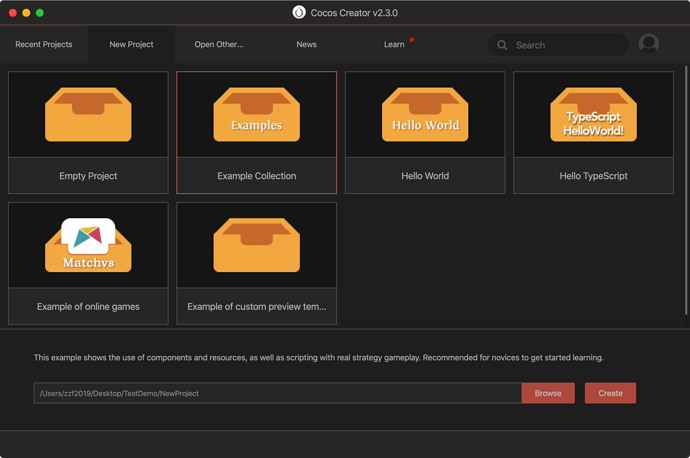Click the template list vertical scrollbar
Image resolution: width=690 pixels, height=458 pixels.
point(686,190)
